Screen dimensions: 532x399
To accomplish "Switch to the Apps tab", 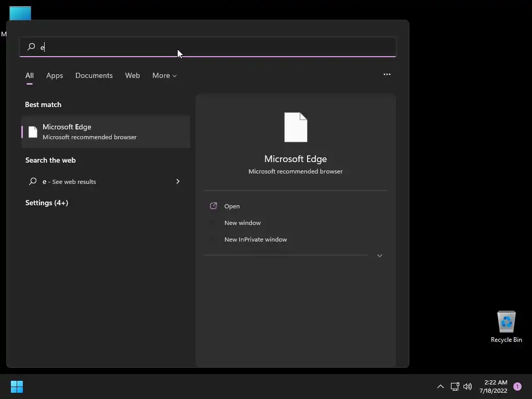I will (x=55, y=75).
